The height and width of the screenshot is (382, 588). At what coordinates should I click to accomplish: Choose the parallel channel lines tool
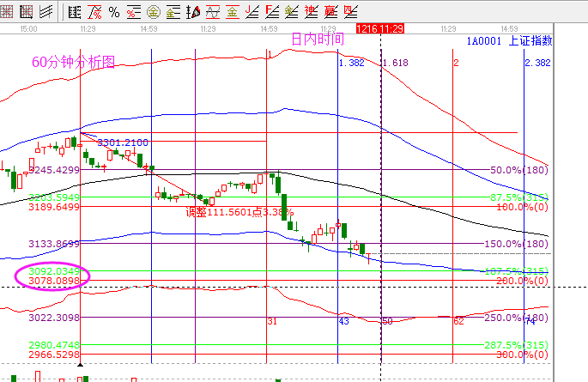coord(45,12)
